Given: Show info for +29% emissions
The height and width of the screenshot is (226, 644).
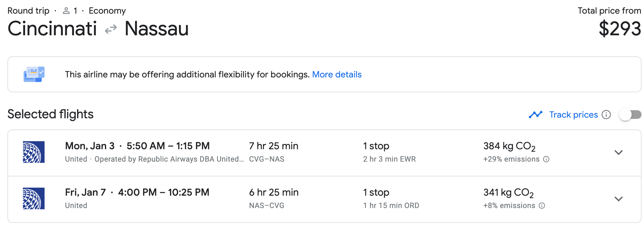Looking at the screenshot, I should pyautogui.click(x=546, y=159).
